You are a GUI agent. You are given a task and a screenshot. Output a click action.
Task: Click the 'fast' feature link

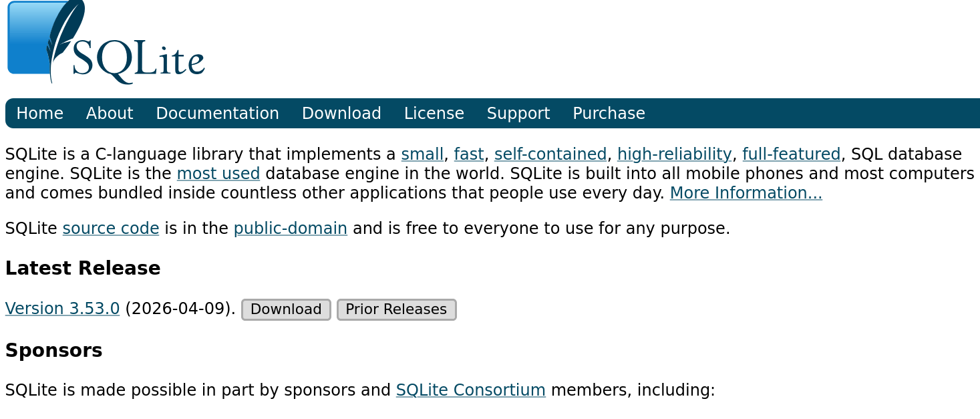point(468,154)
